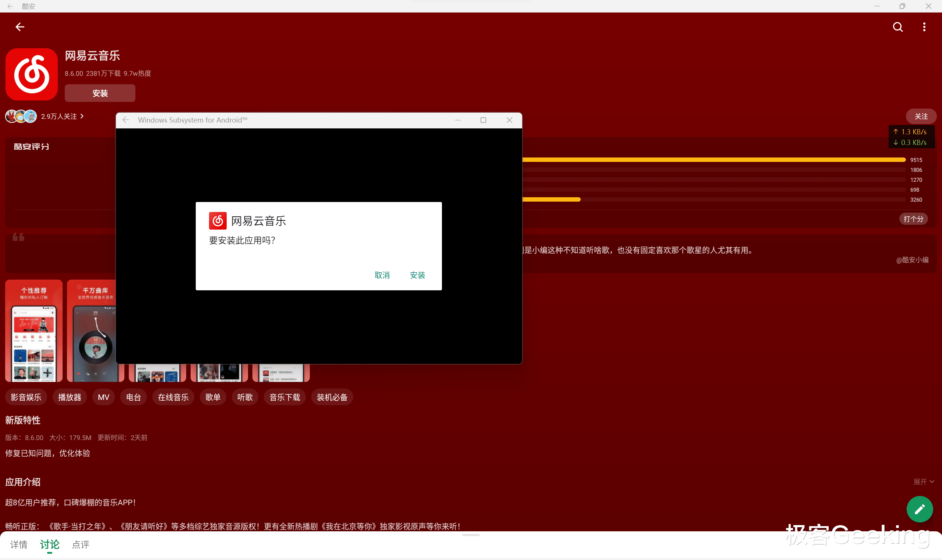The height and width of the screenshot is (560, 942).
Task: Click the back arrow in the Coolapk title bar
Action: point(10,6)
